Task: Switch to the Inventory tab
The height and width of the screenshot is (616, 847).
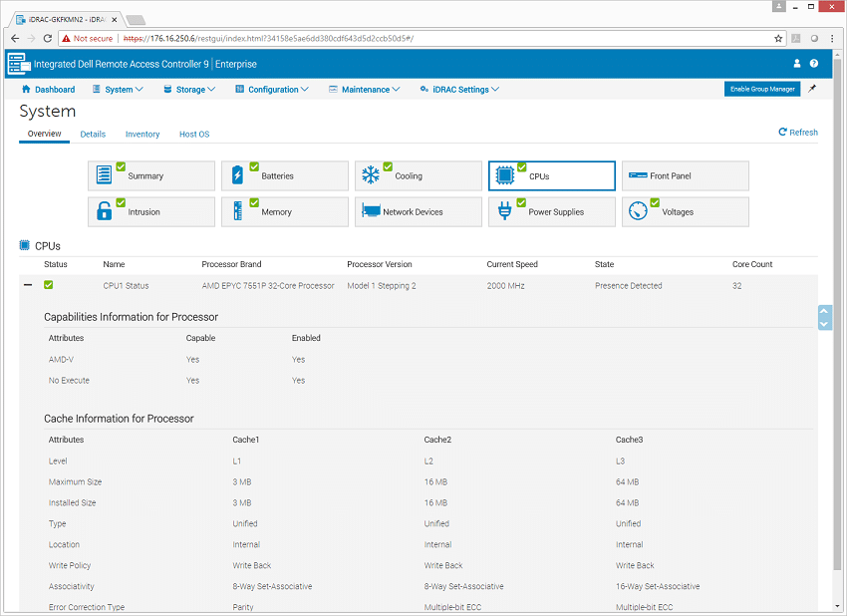Action: tap(142, 134)
